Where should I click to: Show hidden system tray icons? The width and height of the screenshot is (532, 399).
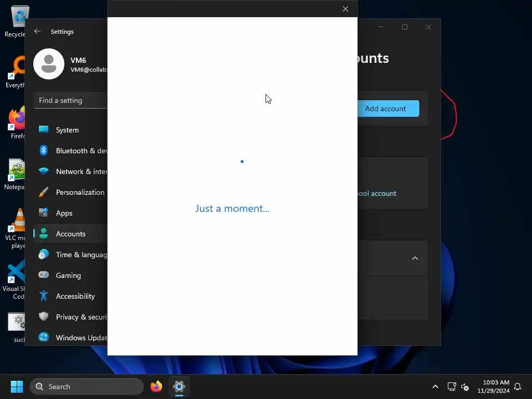click(x=435, y=387)
